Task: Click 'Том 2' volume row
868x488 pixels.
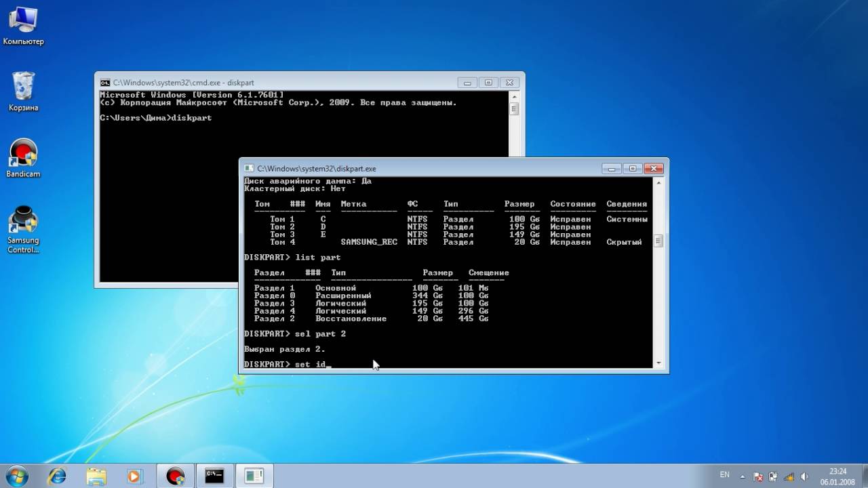Action: coord(431,227)
